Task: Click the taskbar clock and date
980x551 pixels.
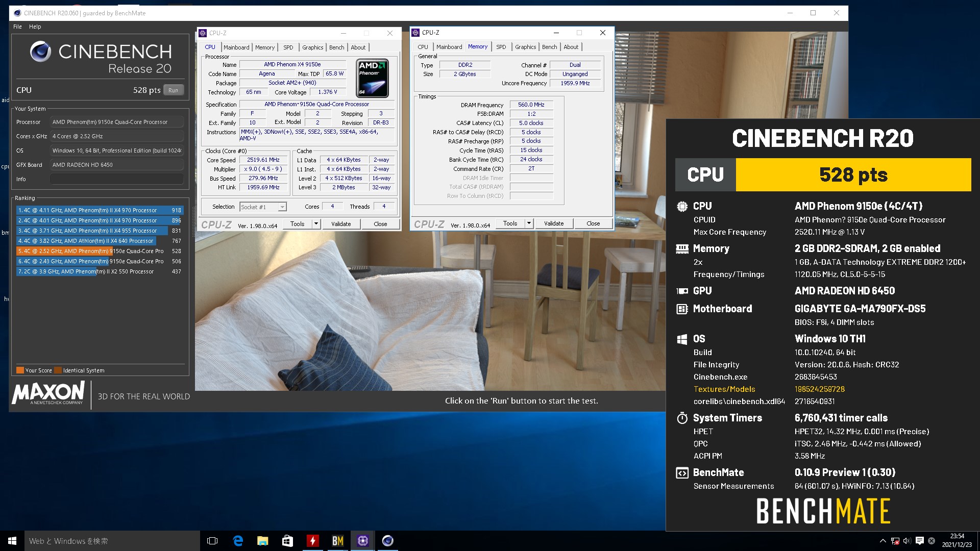Action: pyautogui.click(x=957, y=541)
